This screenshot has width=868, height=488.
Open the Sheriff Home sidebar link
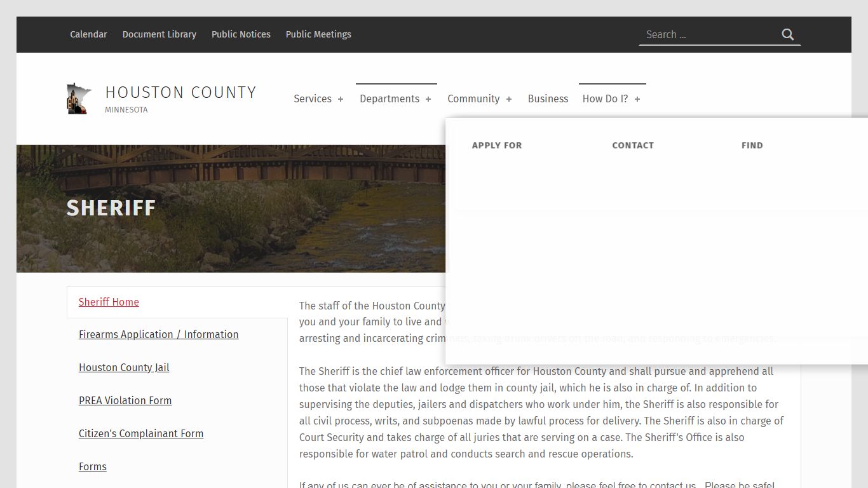click(x=109, y=302)
